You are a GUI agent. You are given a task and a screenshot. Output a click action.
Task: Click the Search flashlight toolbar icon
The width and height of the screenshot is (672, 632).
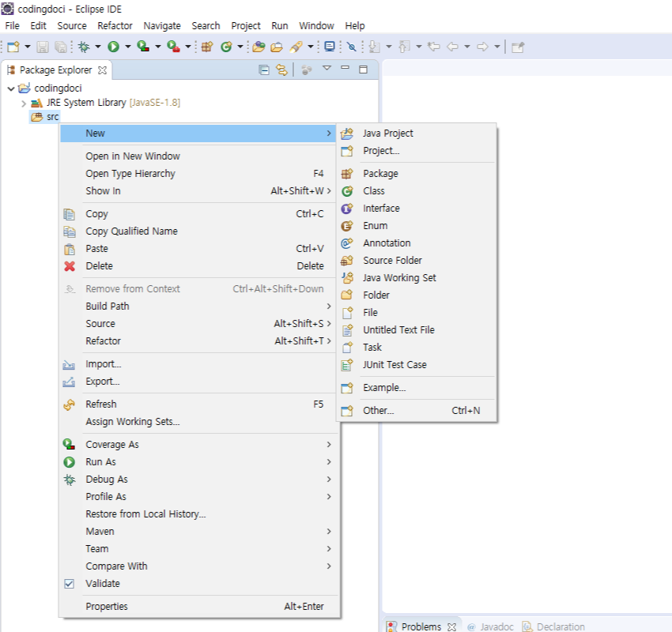(x=296, y=47)
